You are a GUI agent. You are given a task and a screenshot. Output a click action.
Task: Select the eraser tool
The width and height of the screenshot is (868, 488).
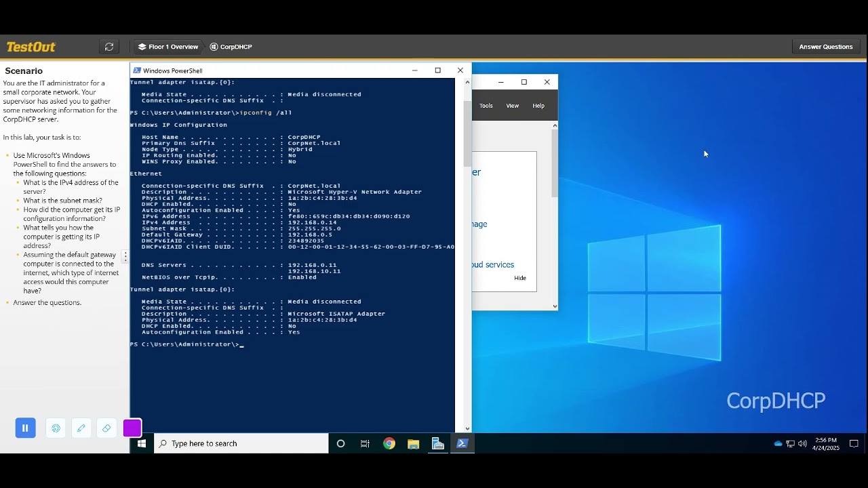pyautogui.click(x=106, y=428)
